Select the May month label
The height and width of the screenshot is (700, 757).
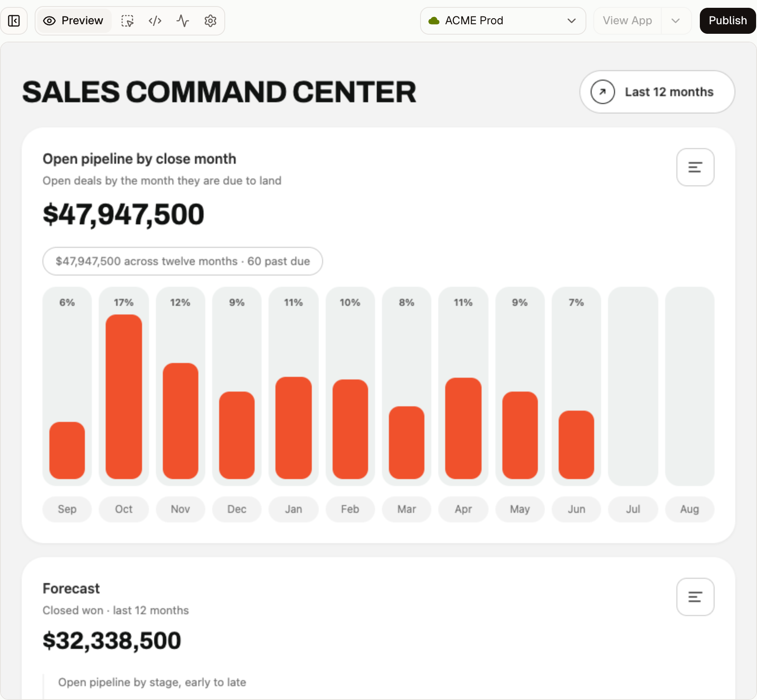point(520,509)
